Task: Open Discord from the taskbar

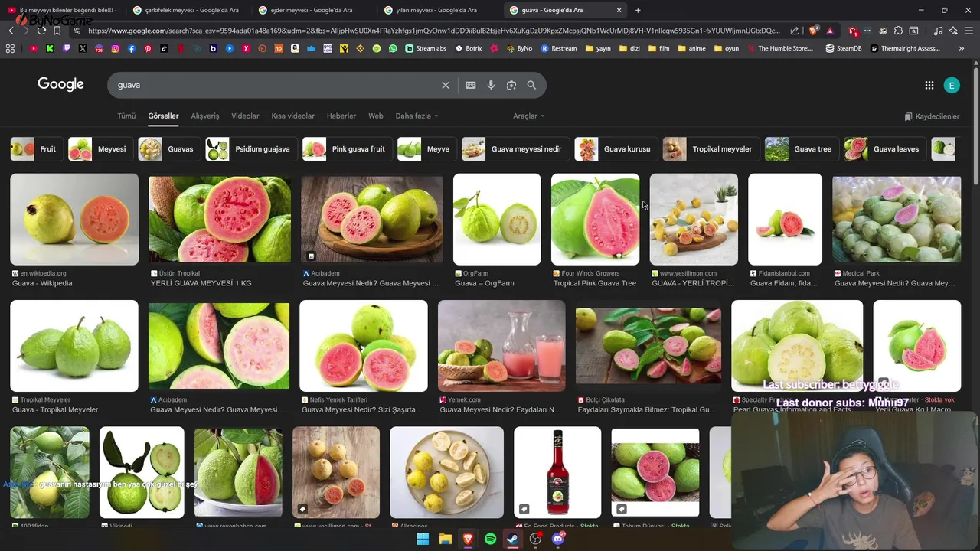Action: (x=558, y=540)
